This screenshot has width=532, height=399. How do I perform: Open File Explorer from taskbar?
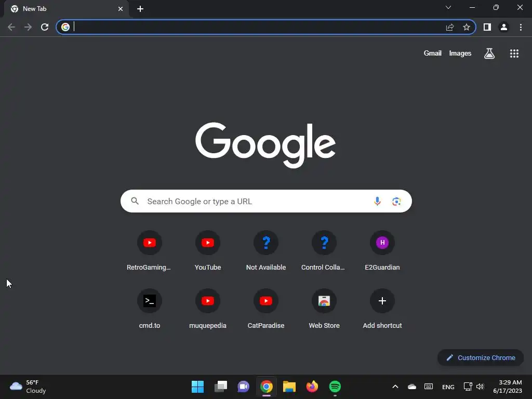(289, 387)
